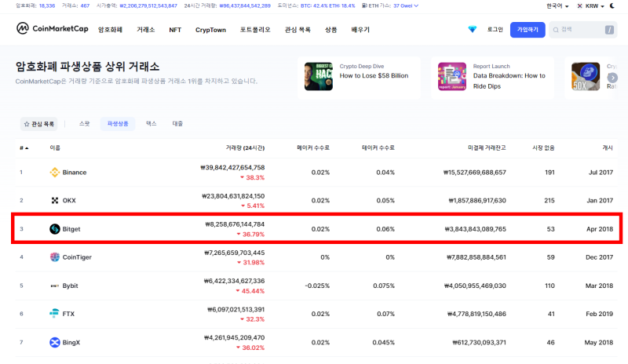Click Bitget open interest ₩3,843,843,089,765
Viewport: 628px width, 364px height.
tap(476, 229)
